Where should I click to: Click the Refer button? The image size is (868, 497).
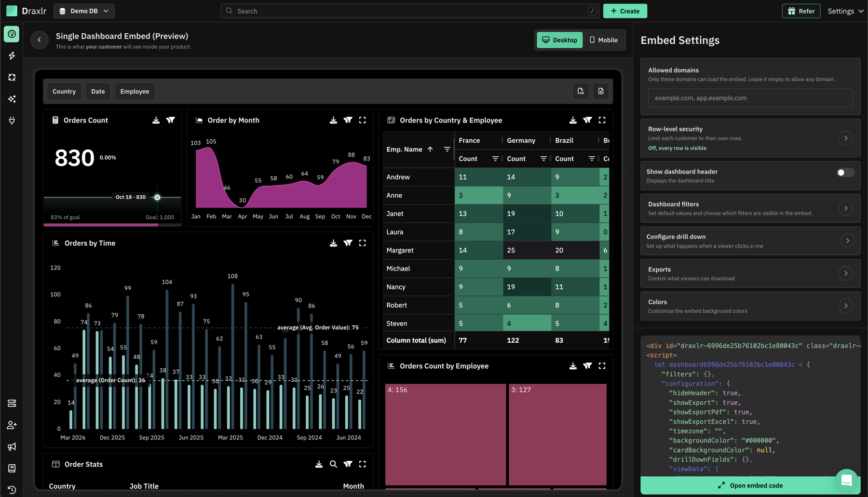coord(801,11)
